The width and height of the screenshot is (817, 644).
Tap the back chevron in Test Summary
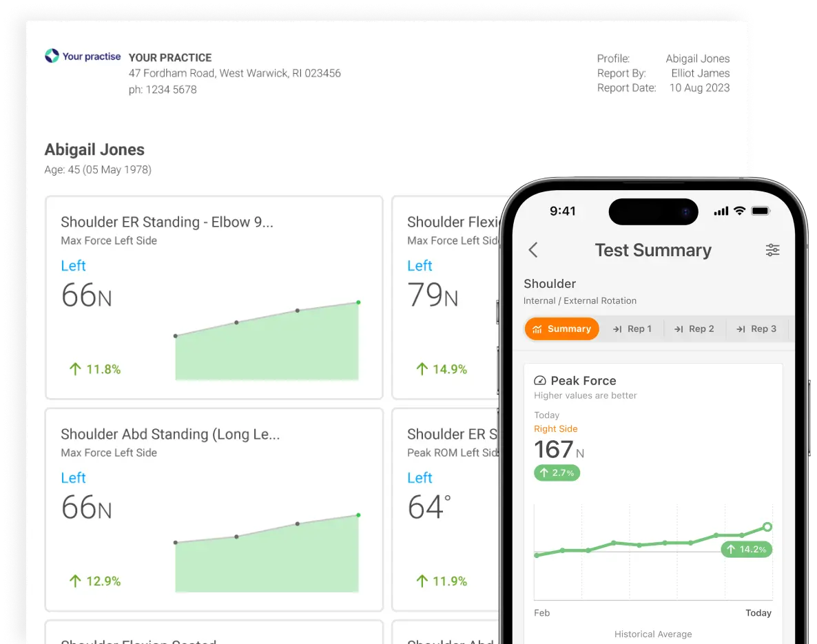coord(532,250)
